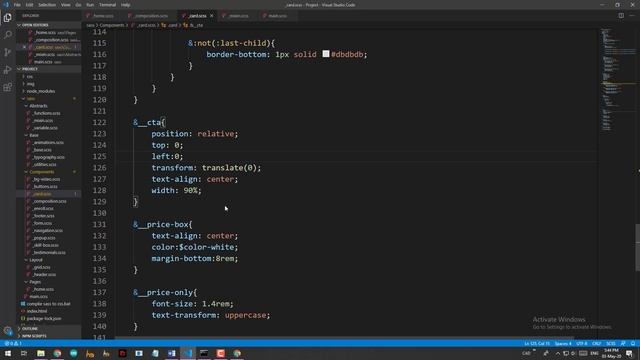The width and height of the screenshot is (640, 360).
Task: Open index.html in the explorer
Action: click(x=37, y=311)
